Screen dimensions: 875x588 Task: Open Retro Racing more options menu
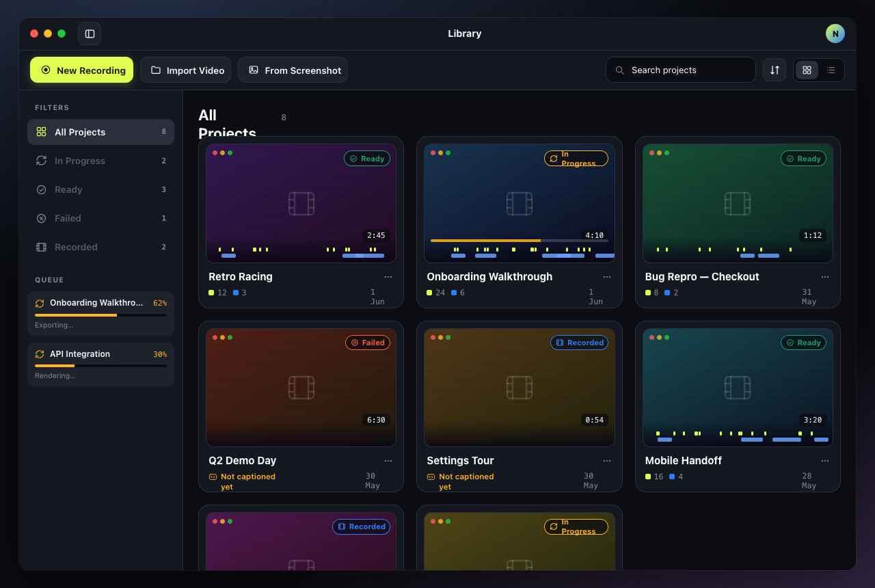coord(388,277)
